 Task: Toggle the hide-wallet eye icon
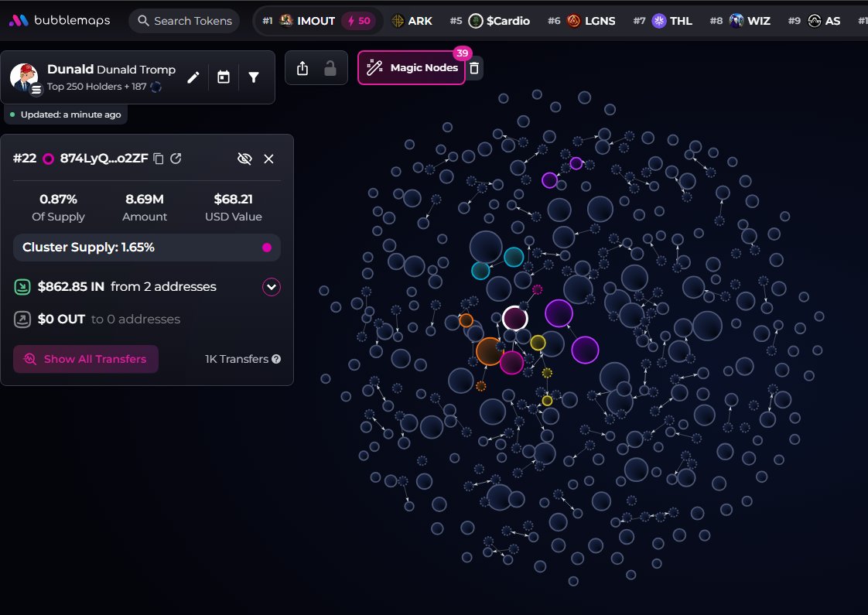tap(244, 159)
